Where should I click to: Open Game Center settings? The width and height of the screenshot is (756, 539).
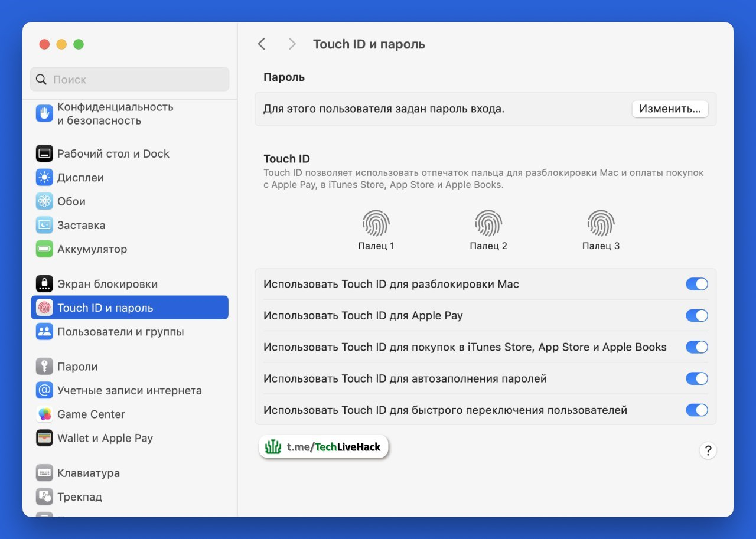coord(129,414)
